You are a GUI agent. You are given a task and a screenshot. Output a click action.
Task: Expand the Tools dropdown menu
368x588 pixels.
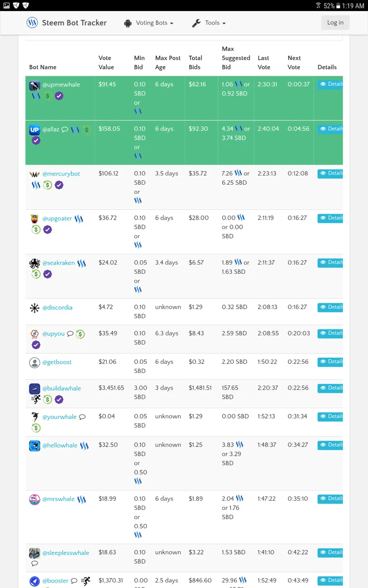click(x=209, y=23)
